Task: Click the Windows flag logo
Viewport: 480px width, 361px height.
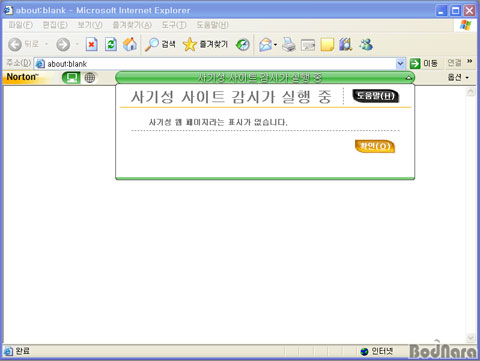Action: pyautogui.click(x=465, y=25)
